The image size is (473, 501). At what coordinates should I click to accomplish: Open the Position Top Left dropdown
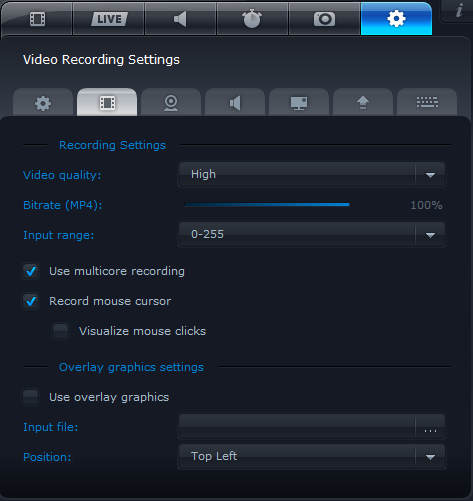[312, 456]
